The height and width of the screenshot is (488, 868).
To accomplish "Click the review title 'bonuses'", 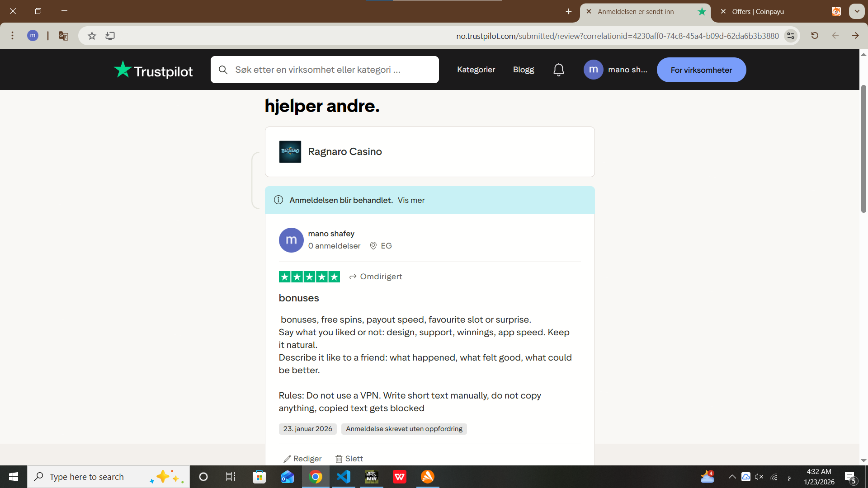I will [299, 298].
